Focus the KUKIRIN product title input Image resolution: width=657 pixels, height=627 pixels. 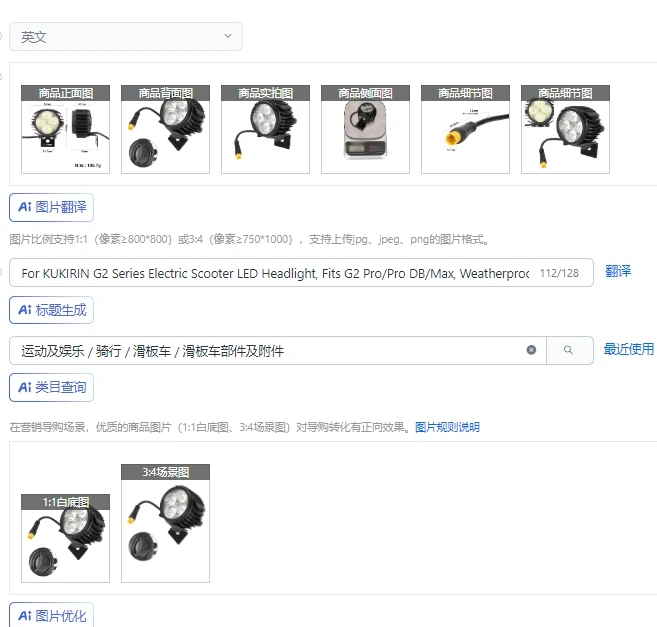point(301,273)
